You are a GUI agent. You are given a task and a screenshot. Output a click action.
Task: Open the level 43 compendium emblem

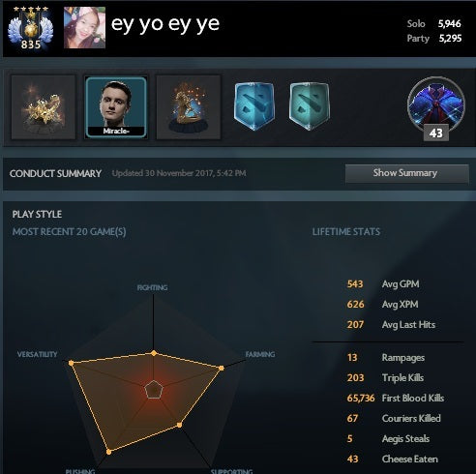436,109
